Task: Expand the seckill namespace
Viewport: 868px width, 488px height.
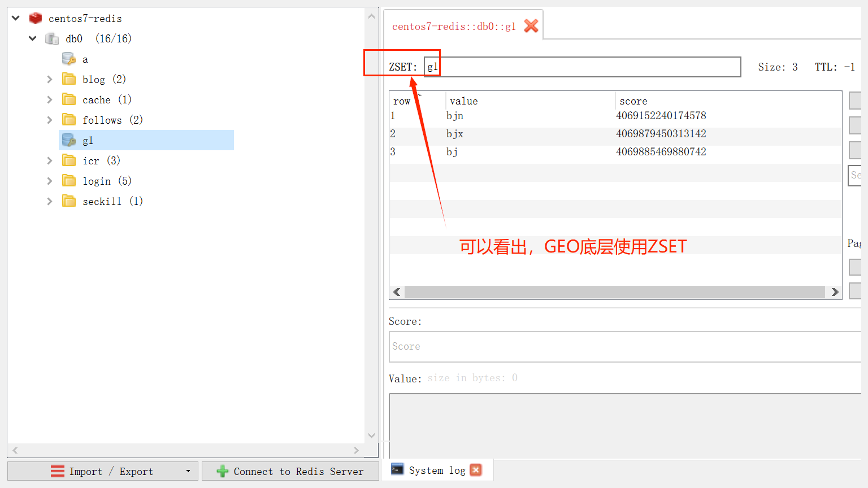Action: point(50,201)
